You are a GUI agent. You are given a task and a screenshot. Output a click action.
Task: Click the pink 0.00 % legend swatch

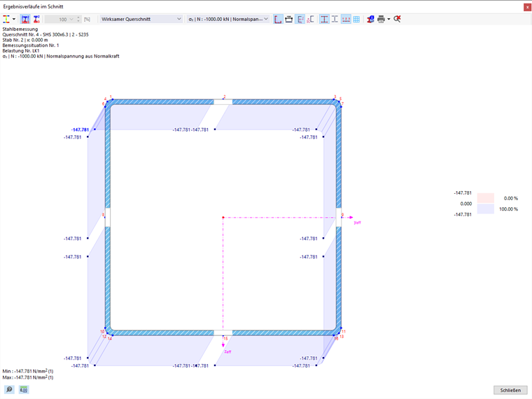tap(486, 198)
